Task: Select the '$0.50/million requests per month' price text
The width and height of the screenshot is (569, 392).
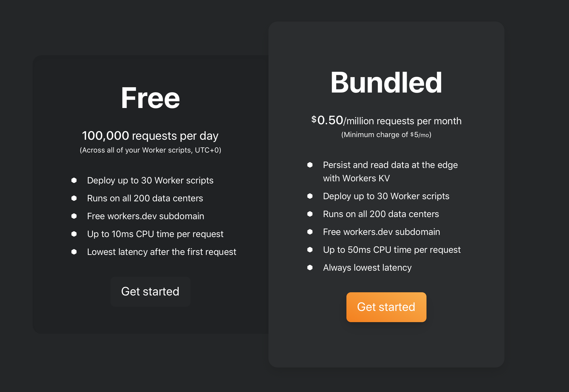Action: coord(386,121)
